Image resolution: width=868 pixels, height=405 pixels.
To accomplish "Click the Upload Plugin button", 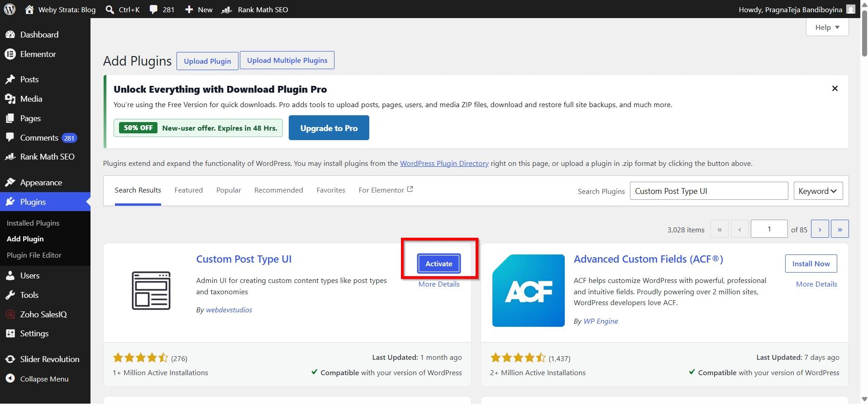I will (207, 61).
